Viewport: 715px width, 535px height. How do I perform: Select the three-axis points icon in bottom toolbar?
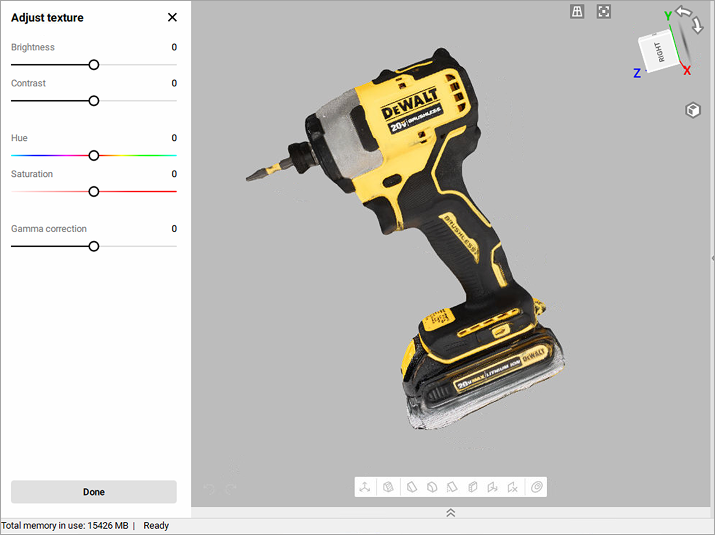[x=366, y=487]
